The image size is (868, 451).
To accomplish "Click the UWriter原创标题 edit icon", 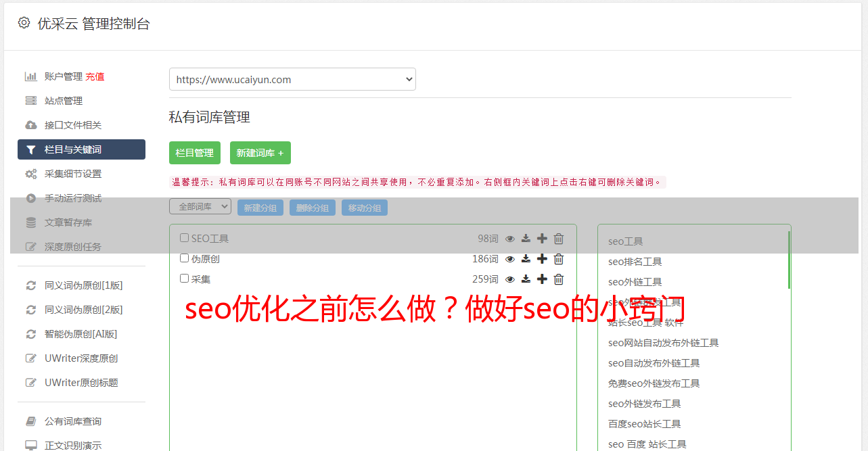I will coord(31,383).
